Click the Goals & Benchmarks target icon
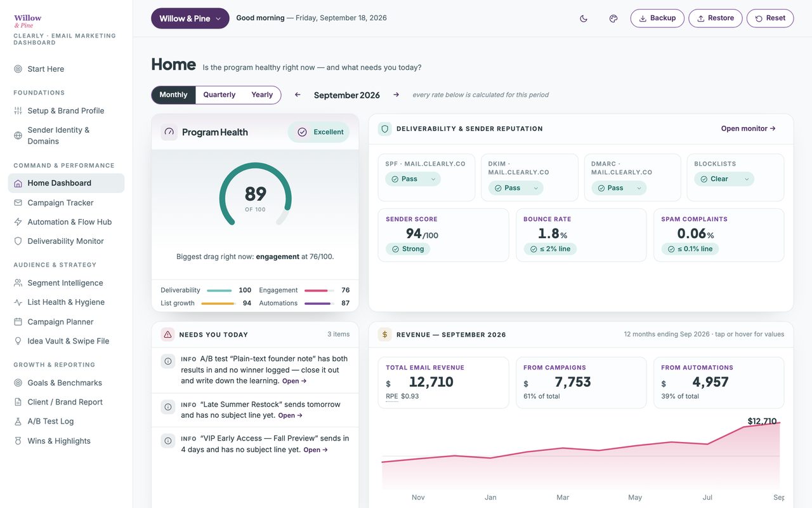 (x=18, y=383)
